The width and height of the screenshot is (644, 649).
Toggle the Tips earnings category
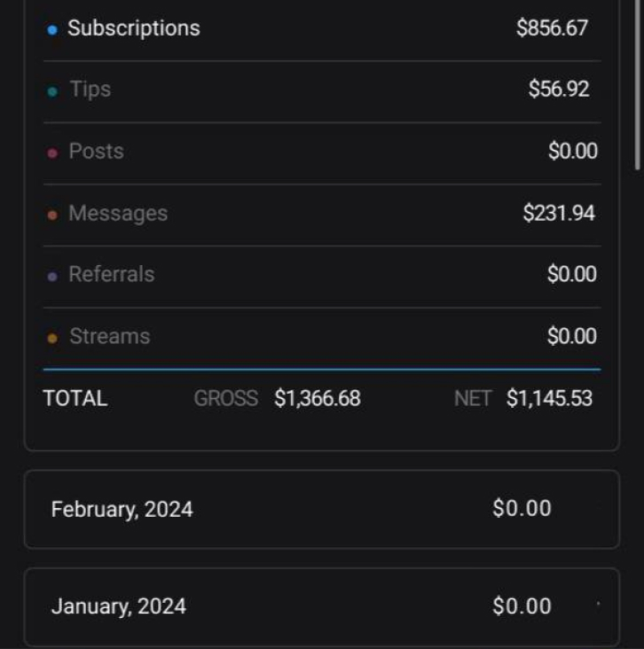(90, 90)
